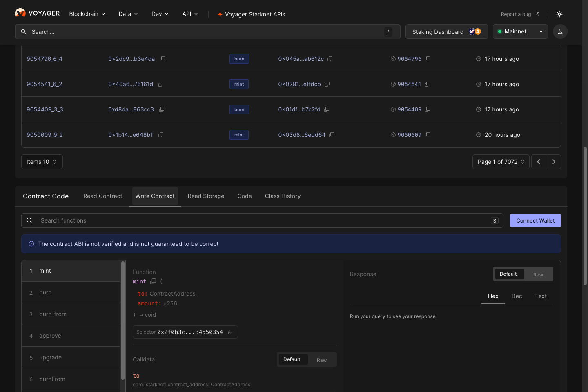Open the Dev menu
This screenshot has height=392, width=588.
(x=160, y=14)
